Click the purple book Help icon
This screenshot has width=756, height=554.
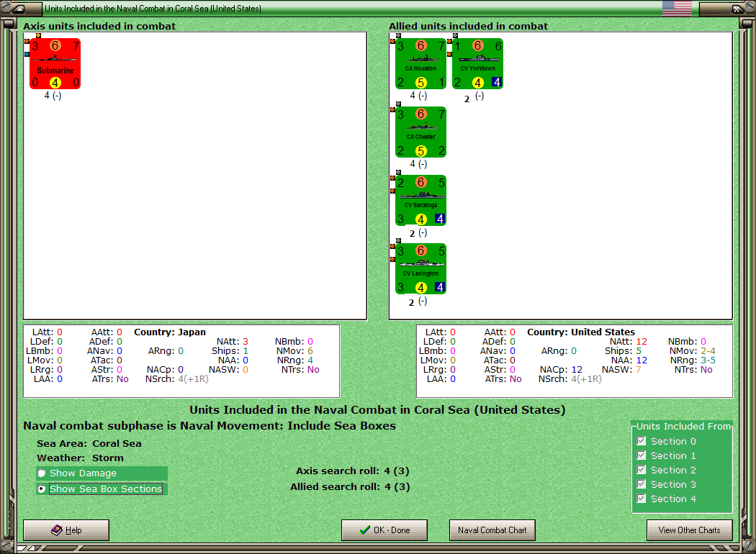tap(57, 530)
